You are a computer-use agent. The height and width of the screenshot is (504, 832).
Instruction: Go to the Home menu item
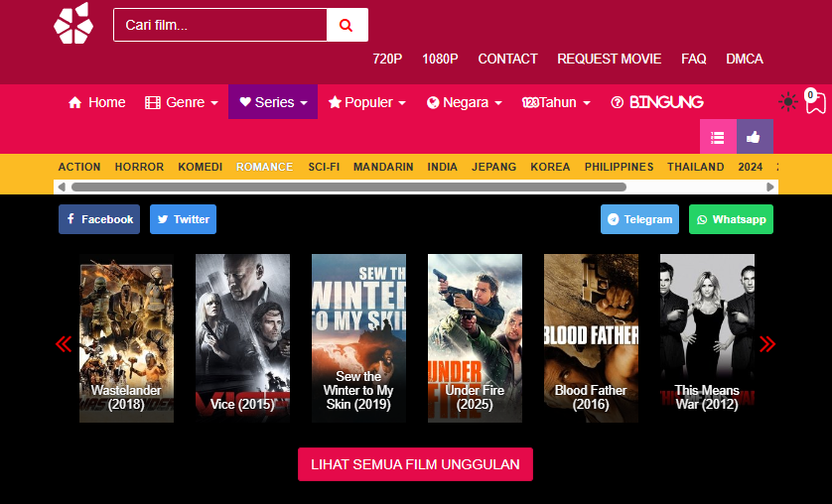point(97,102)
